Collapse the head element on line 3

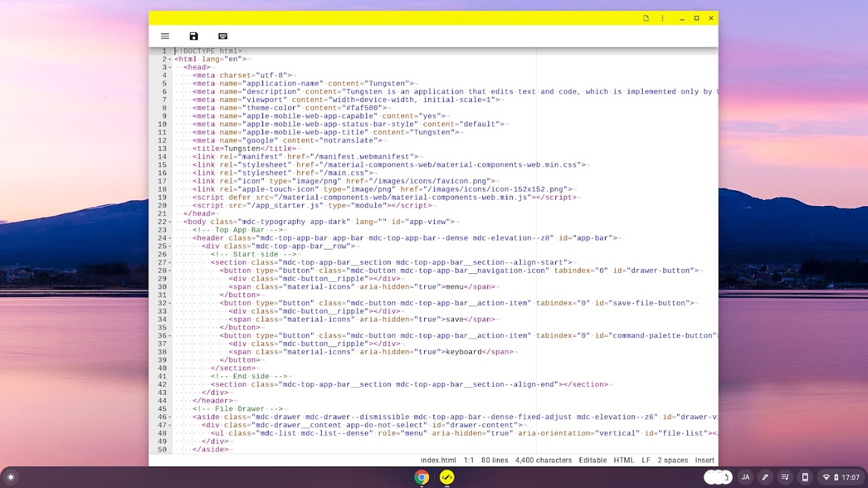(x=170, y=67)
